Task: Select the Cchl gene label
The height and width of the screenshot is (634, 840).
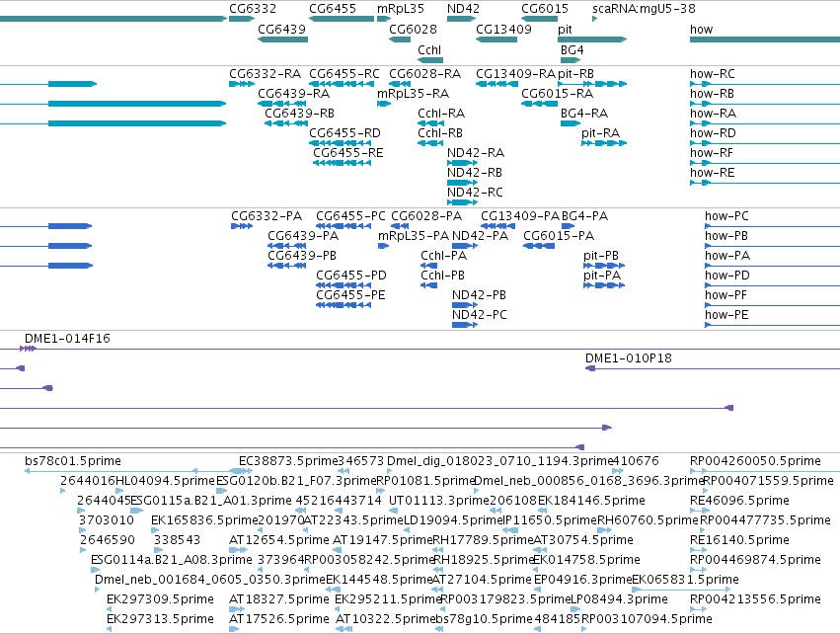Action: click(x=429, y=50)
